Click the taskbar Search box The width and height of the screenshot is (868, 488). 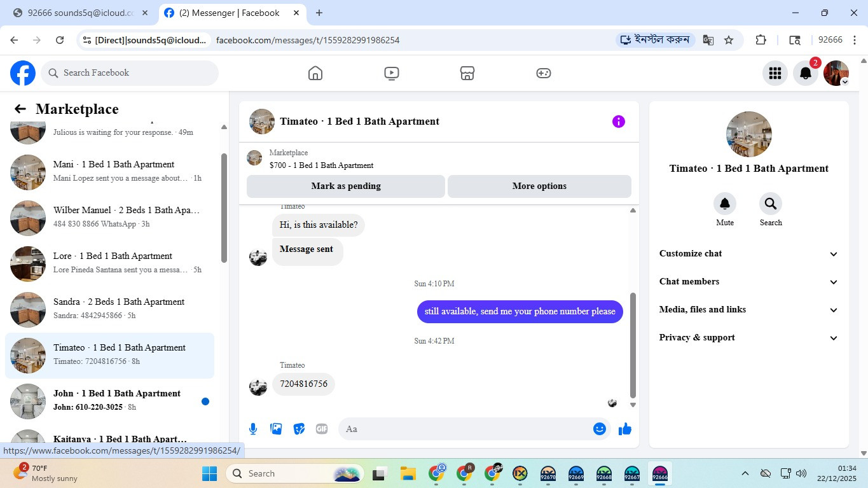[295, 474]
